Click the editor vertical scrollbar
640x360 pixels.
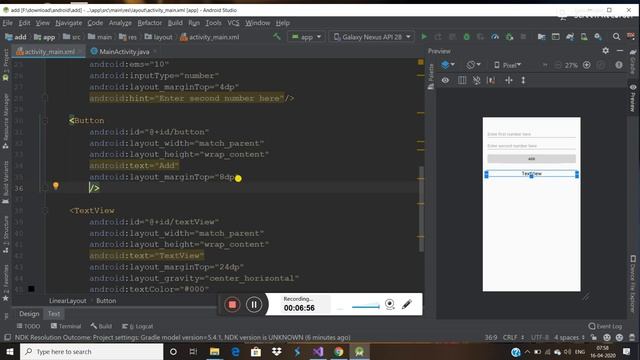[421, 208]
